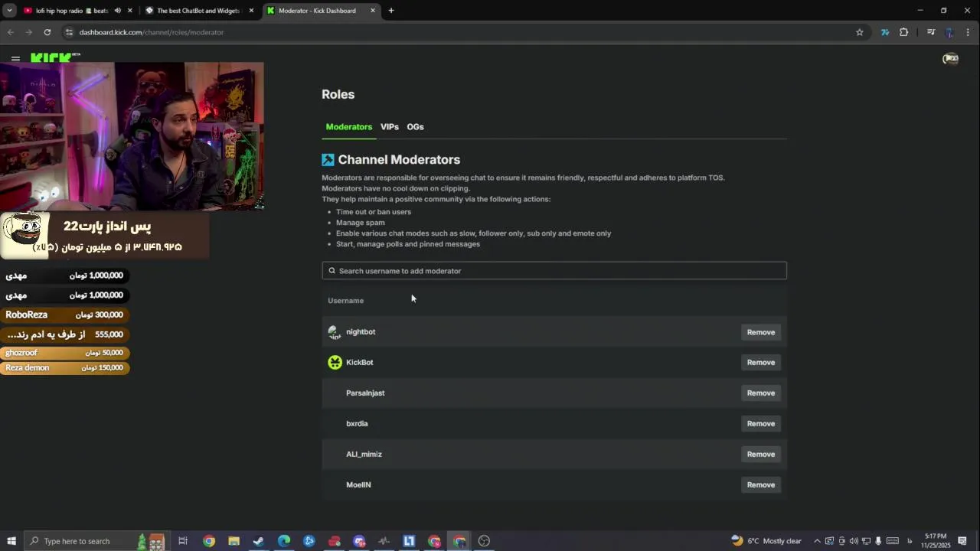Switch to the Moderators roles tab
980x551 pixels.
[x=349, y=127]
